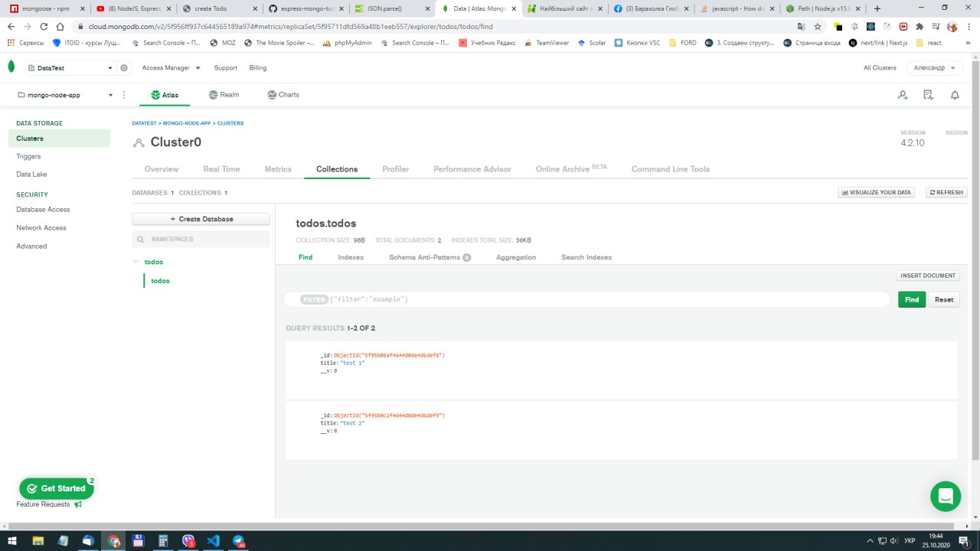This screenshot has height=551, width=980.
Task: Click the MongoDB leaf logo
Action: pyautogui.click(x=11, y=67)
